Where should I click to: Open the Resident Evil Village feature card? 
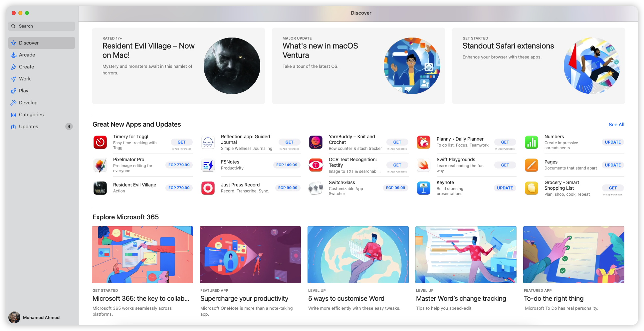[x=178, y=66]
